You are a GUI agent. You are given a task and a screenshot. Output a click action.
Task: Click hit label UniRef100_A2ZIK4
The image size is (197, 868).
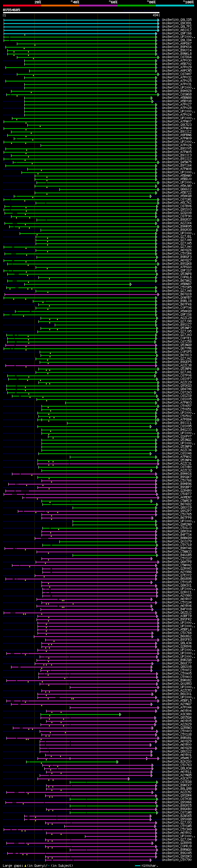177,223
